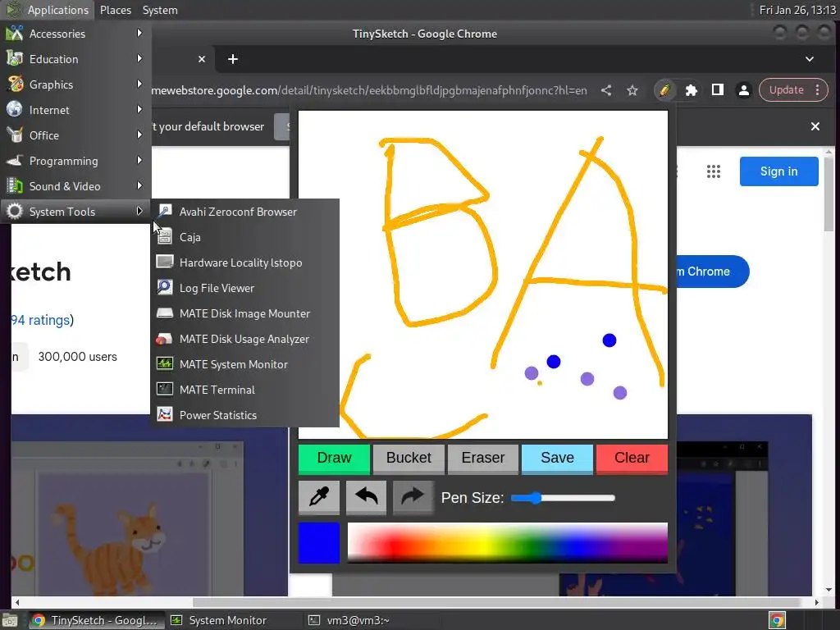Expand the Internet submenu

pyautogui.click(x=75, y=110)
